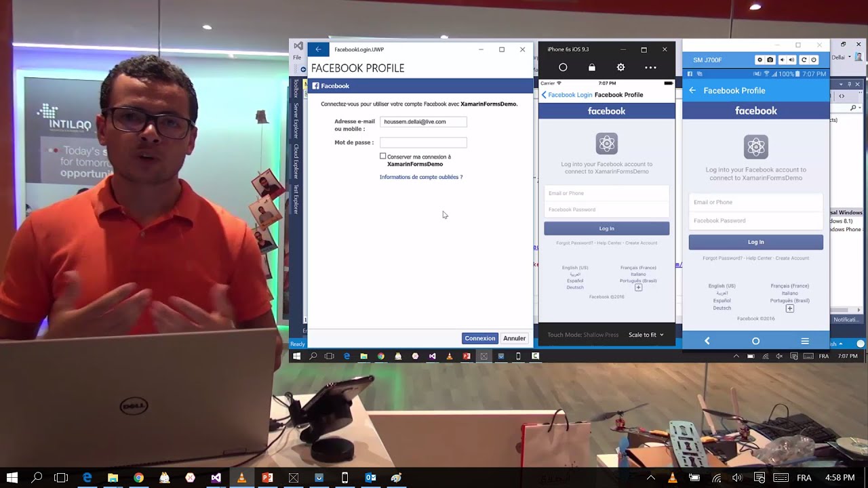This screenshot has height=488, width=868.
Task: Click the lock icon in iPhone simulator toolbar
Action: (x=592, y=67)
